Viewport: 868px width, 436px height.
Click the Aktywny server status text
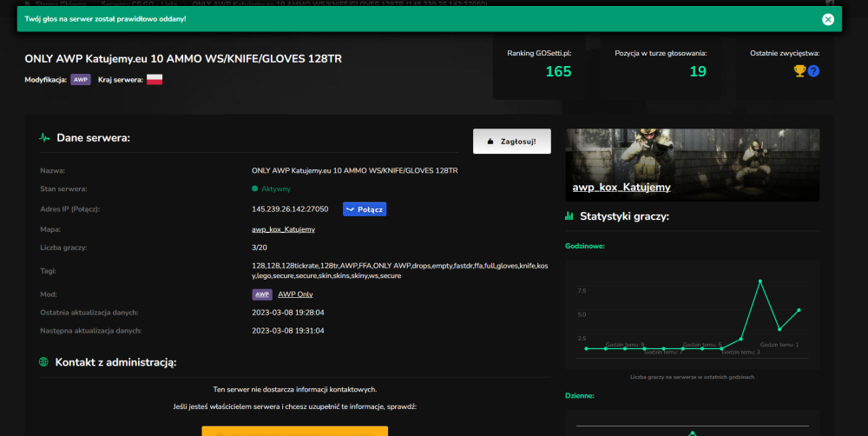(276, 189)
